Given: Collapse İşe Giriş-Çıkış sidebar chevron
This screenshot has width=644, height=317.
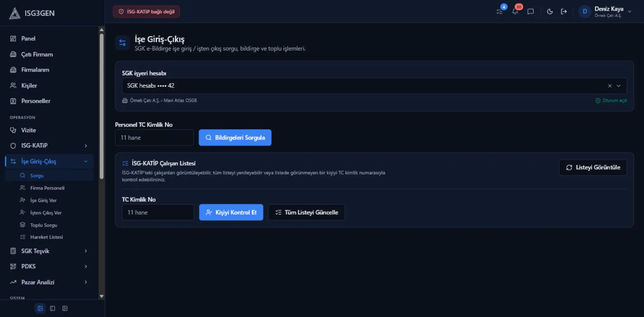Looking at the screenshot, I should point(86,161).
